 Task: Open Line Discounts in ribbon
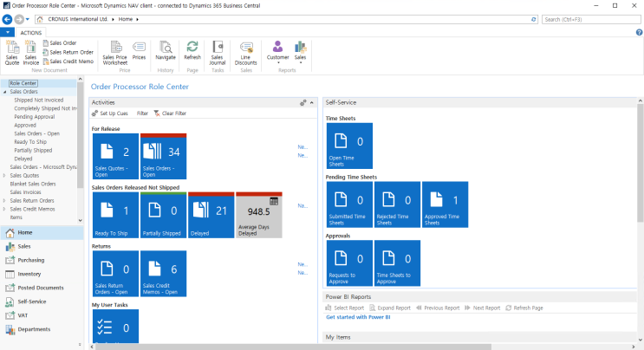click(x=245, y=53)
